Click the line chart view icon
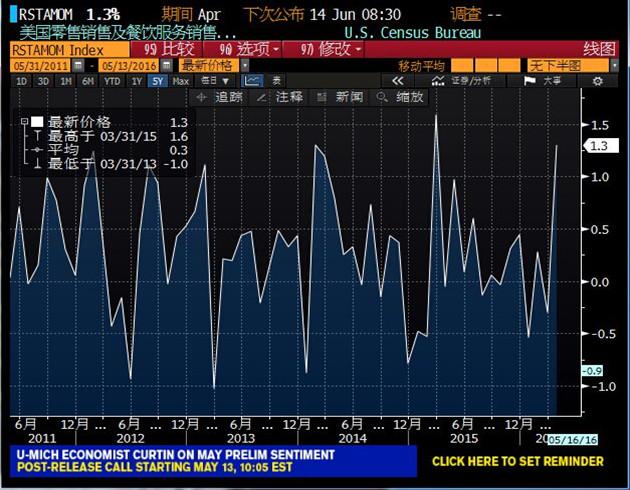This screenshot has width=630, height=490. (253, 81)
